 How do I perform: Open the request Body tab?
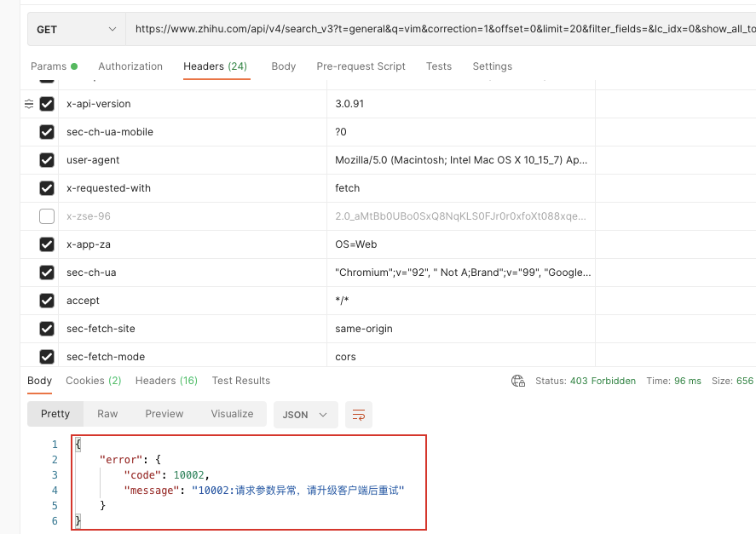284,66
